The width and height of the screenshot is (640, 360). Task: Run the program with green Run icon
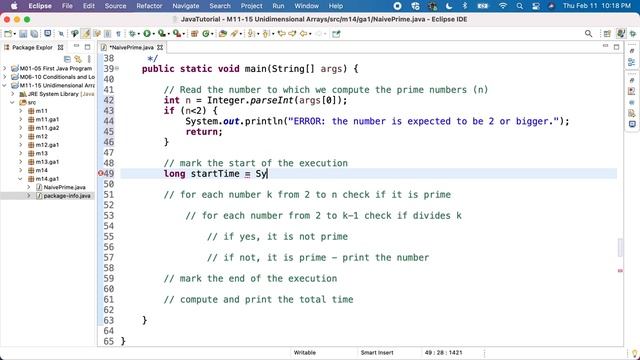coord(147,34)
